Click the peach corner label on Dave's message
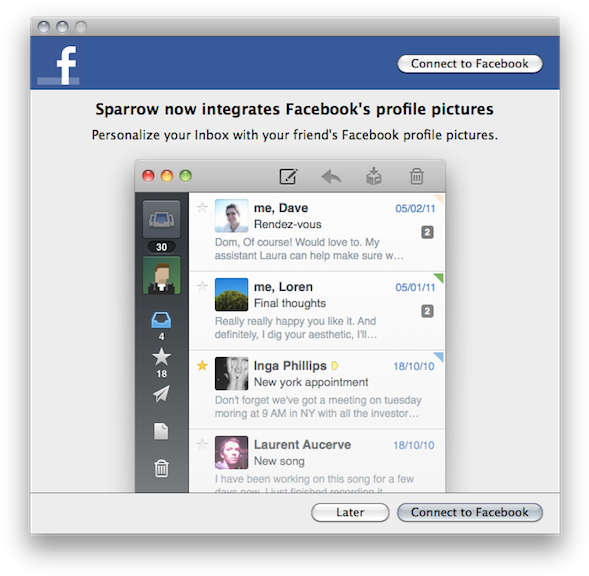The width and height of the screenshot is (589, 576). tap(439, 199)
